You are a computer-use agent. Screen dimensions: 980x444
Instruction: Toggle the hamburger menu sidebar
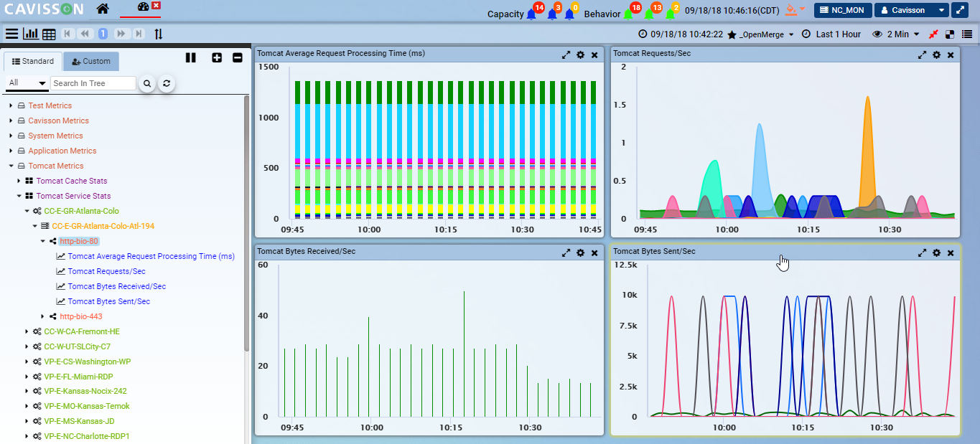(12, 34)
